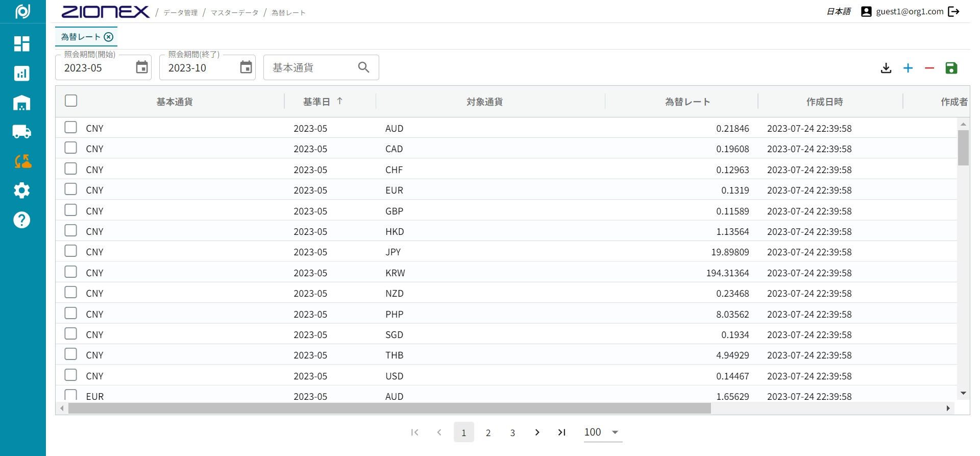The image size is (980, 456).
Task: Click rate cell 19.89809
Action: 730,252
